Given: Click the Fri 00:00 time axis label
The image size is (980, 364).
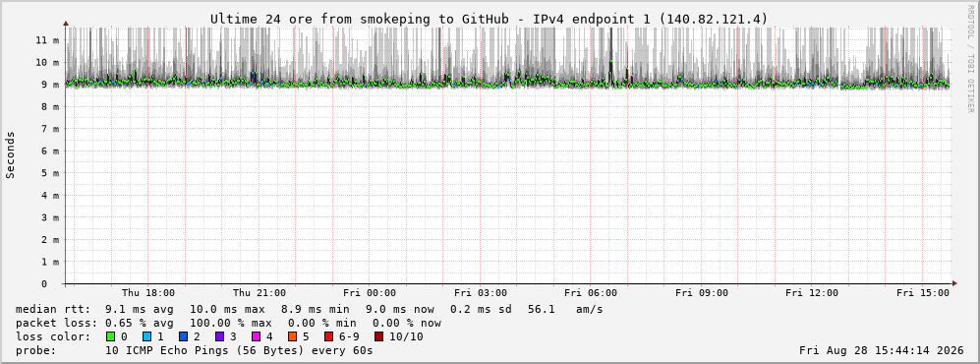Looking at the screenshot, I should coord(370,293).
